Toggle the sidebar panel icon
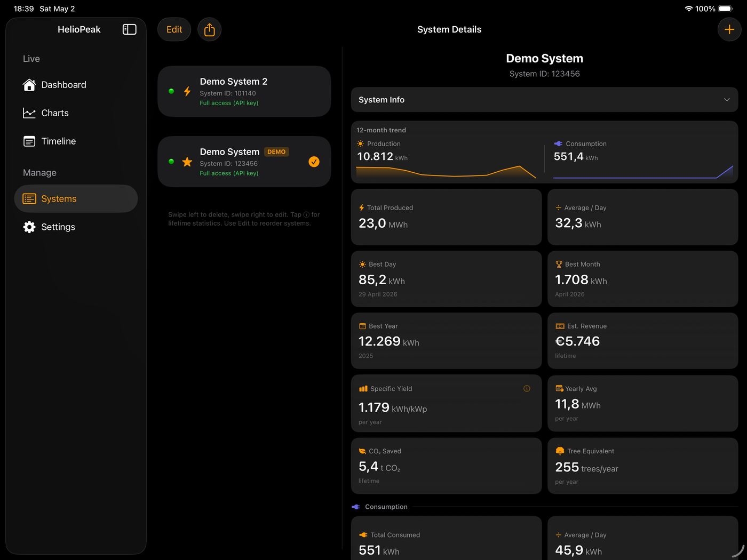The width and height of the screenshot is (747, 560). [x=129, y=29]
